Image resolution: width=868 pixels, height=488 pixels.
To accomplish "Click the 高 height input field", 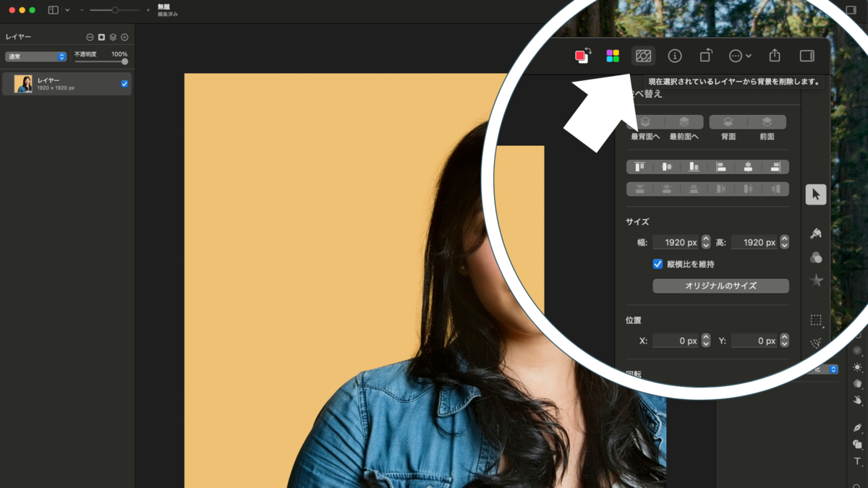I will click(x=754, y=242).
